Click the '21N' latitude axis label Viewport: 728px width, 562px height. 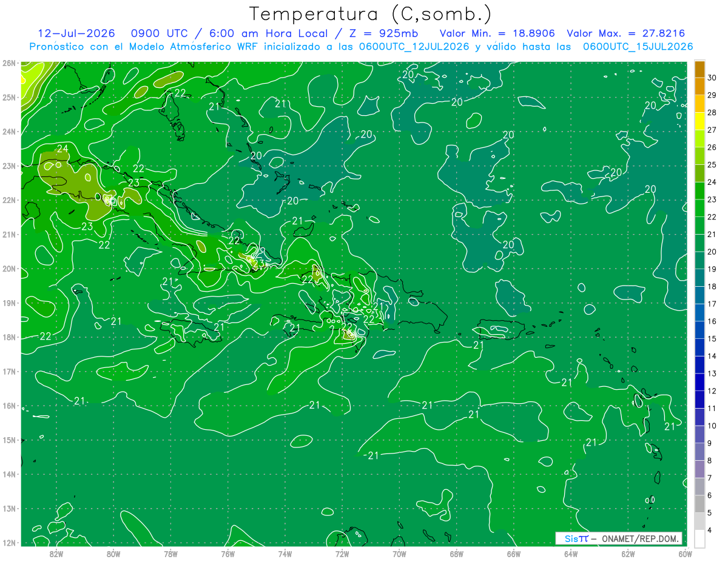pyautogui.click(x=8, y=234)
